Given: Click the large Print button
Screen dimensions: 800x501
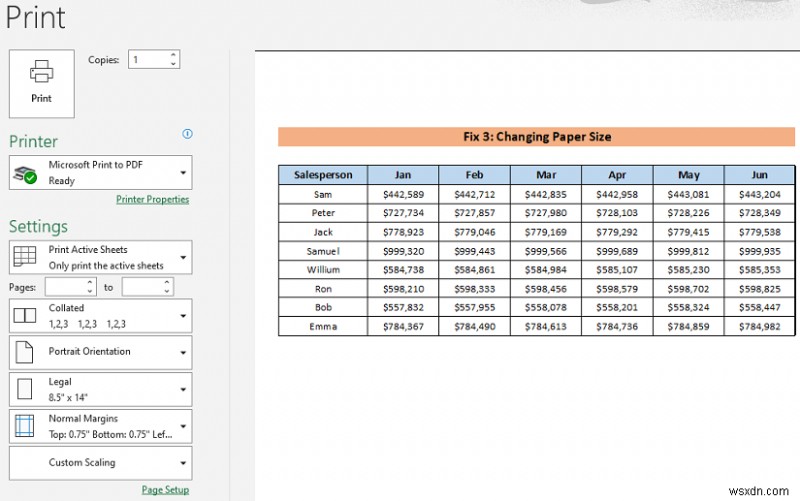Looking at the screenshot, I should tap(42, 84).
